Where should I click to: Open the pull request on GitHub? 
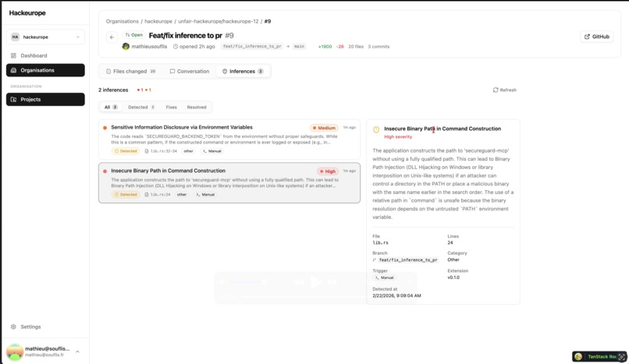(596, 37)
